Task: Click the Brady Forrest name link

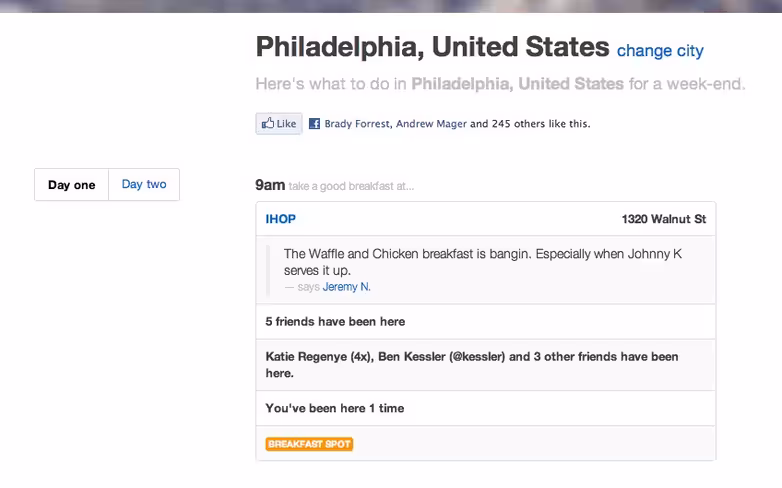Action: coord(357,124)
